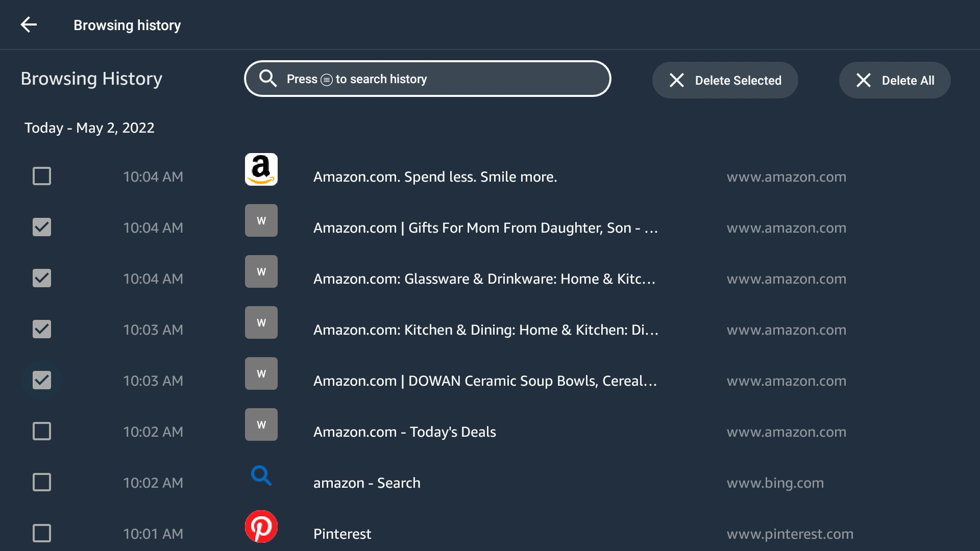The width and height of the screenshot is (980, 551).
Task: Click 10:04 AM timestamp of Gifts For Mom row
Action: pos(153,228)
